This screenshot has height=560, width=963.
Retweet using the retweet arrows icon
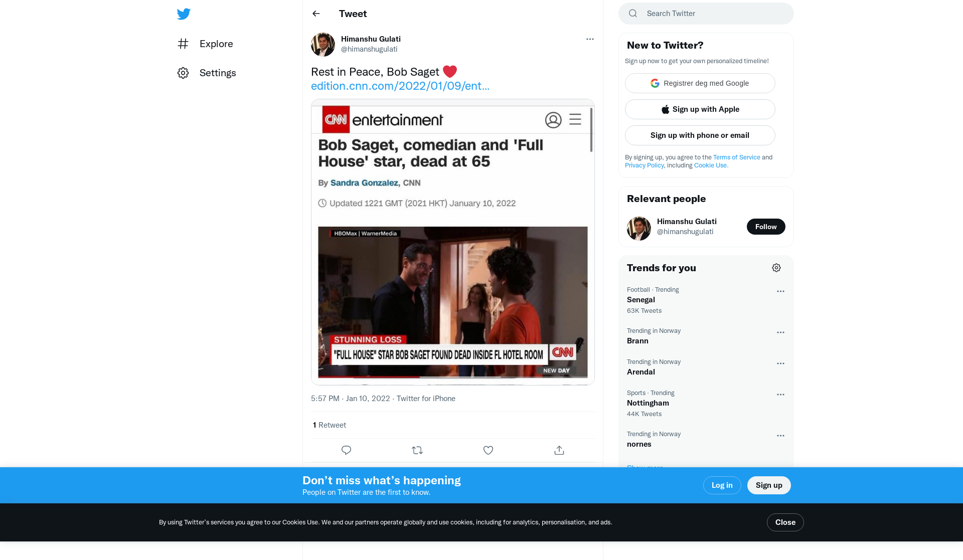[417, 450]
